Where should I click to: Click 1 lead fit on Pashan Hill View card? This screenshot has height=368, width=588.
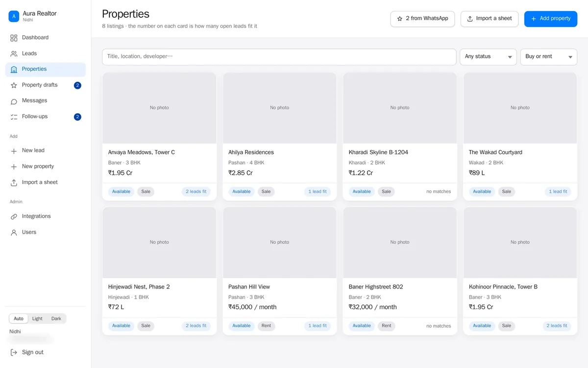(x=318, y=326)
